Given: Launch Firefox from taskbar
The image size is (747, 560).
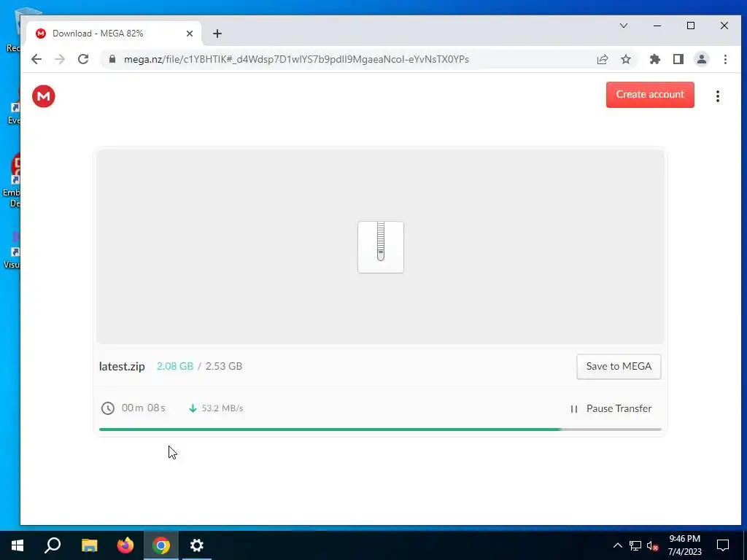Looking at the screenshot, I should pos(125,545).
